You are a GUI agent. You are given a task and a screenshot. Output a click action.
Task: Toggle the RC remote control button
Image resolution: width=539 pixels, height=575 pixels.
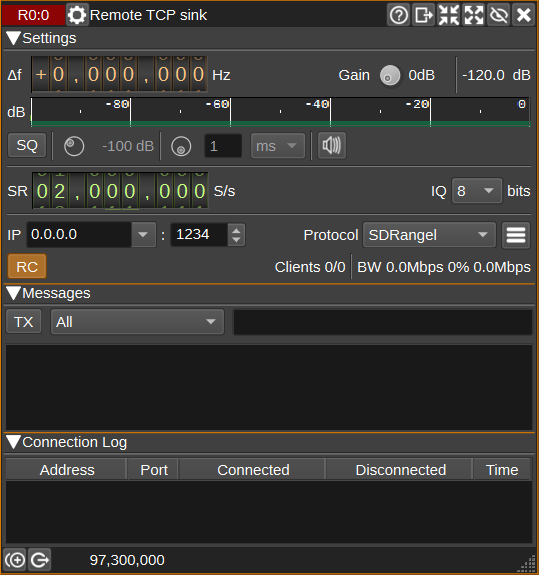[27, 267]
